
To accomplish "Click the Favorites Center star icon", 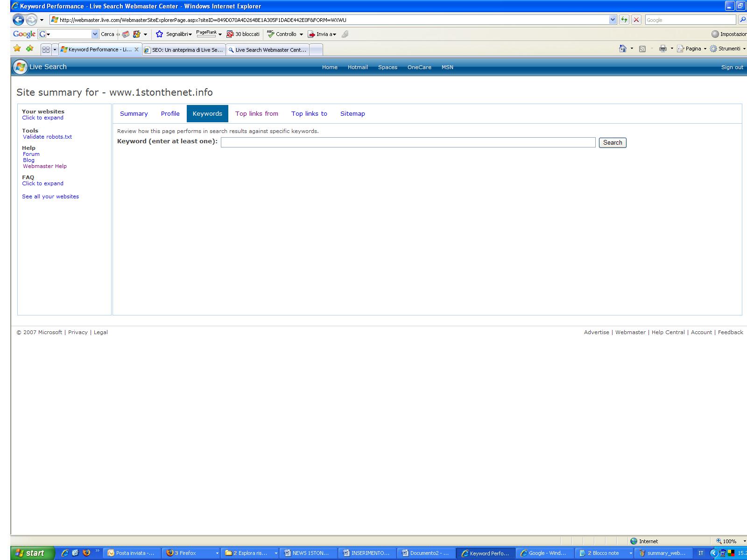I will click(17, 49).
